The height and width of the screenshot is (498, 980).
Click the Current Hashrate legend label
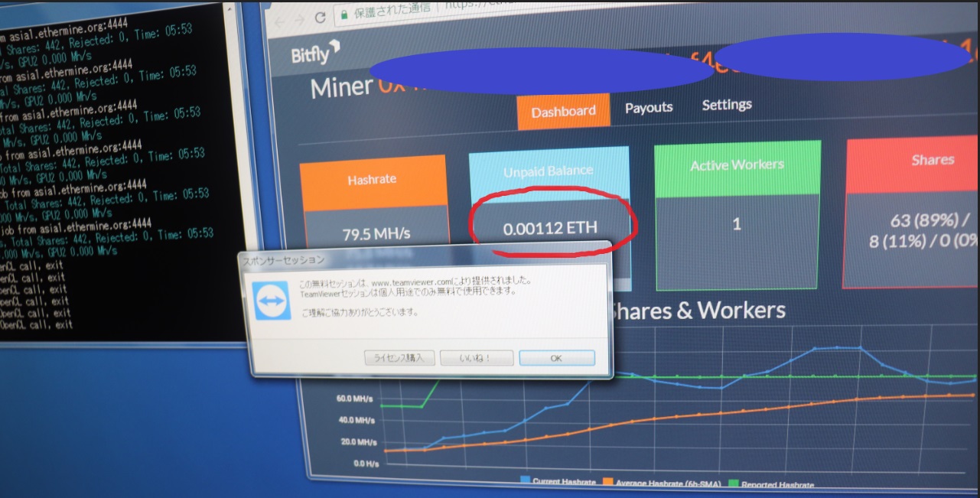(565, 482)
